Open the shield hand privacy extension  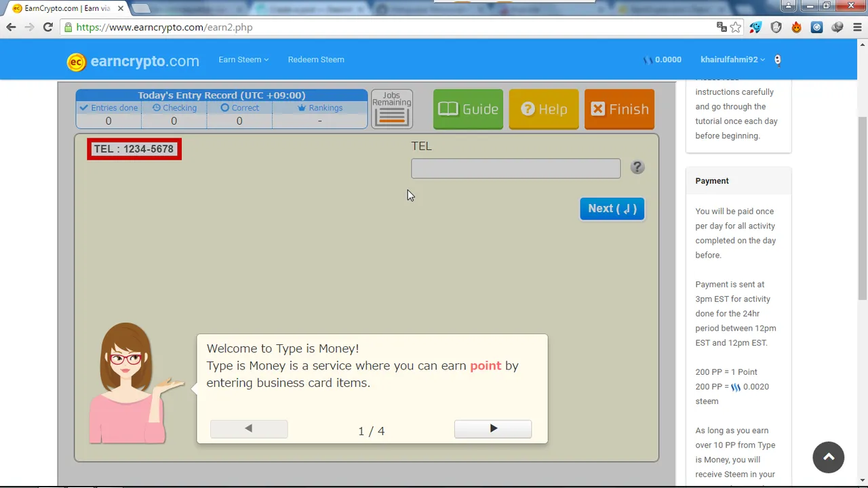776,27
